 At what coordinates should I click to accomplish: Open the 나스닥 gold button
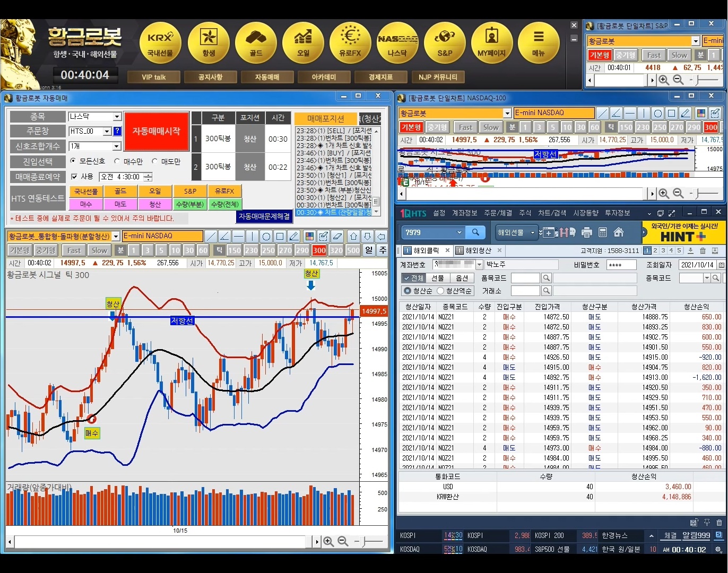[x=397, y=44]
